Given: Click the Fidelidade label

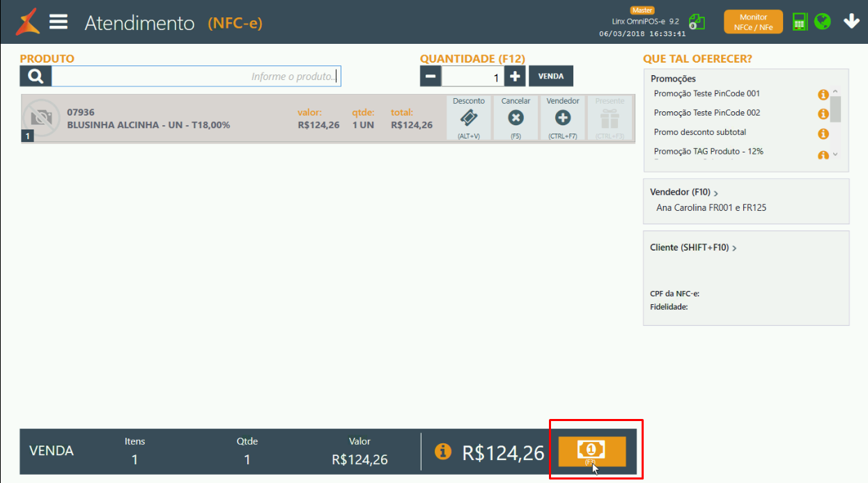Looking at the screenshot, I should pyautogui.click(x=669, y=307).
